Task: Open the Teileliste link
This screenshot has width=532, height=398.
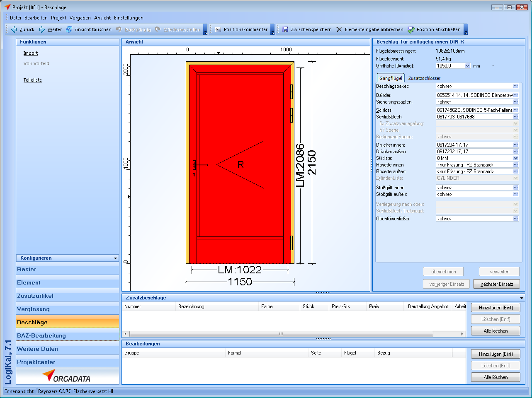Action: [33, 80]
